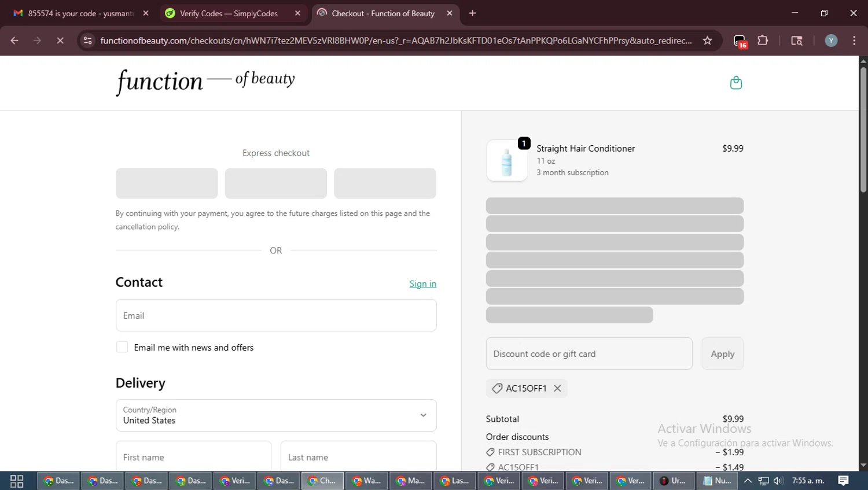Open the taskbar Chrome window labeled Ch...

(322, 481)
